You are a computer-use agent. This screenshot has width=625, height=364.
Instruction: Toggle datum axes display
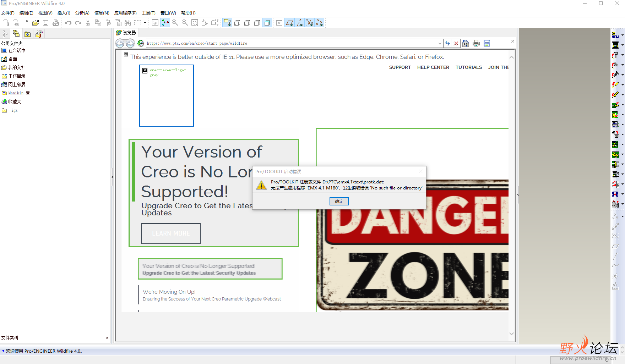300,23
